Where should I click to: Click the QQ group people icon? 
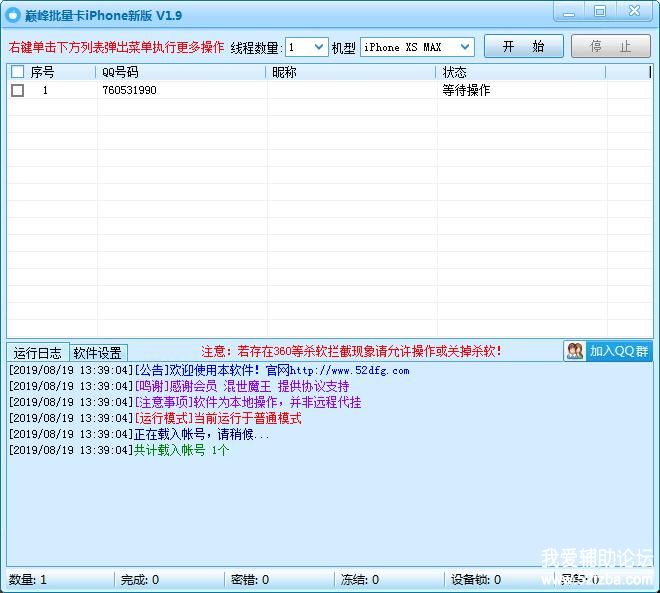pyautogui.click(x=575, y=351)
